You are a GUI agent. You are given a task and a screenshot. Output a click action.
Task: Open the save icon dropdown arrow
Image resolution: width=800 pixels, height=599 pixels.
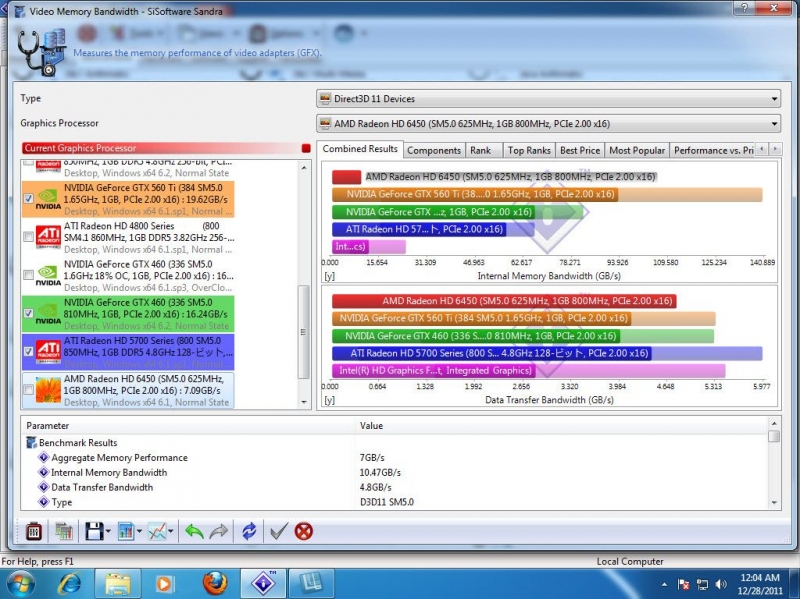point(108,532)
